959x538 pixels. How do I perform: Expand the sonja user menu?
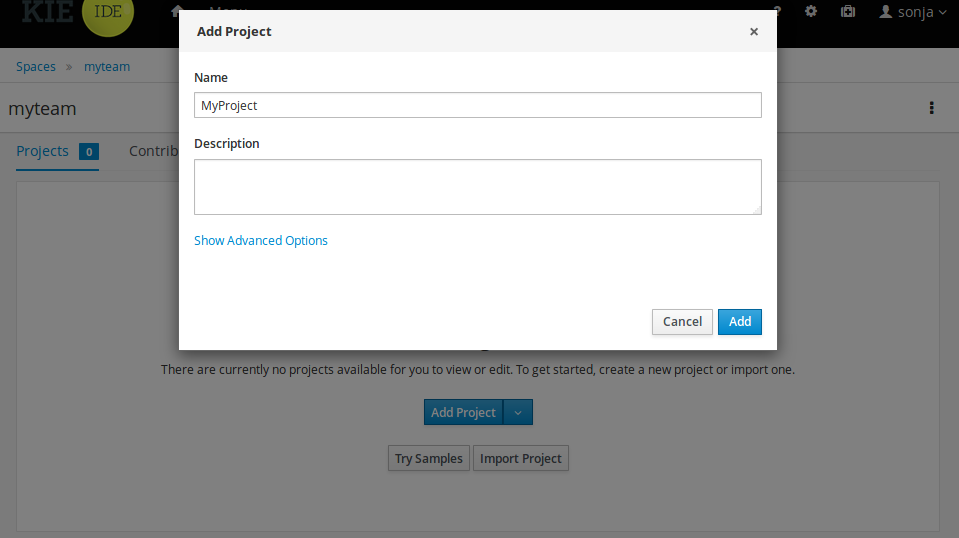click(x=912, y=12)
